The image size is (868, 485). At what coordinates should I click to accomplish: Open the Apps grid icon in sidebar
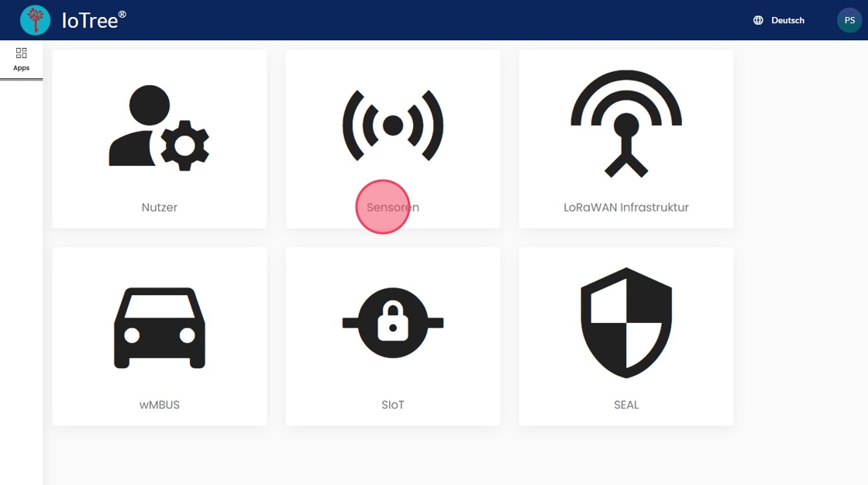[x=21, y=53]
